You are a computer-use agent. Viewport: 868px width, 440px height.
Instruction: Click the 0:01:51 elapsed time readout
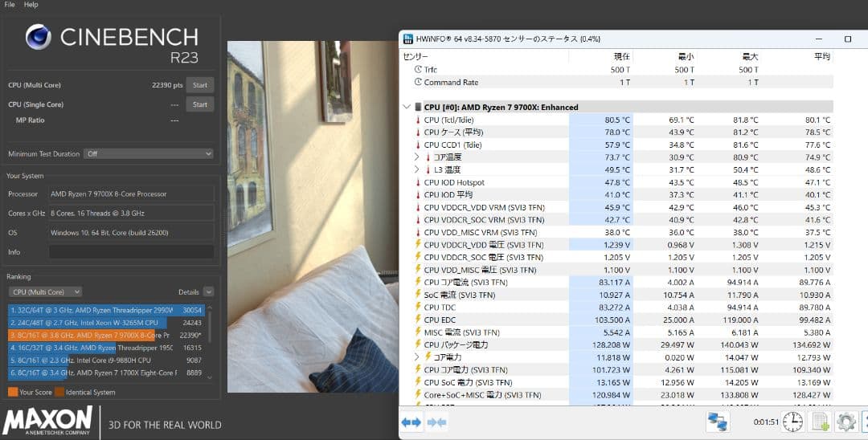coord(766,422)
